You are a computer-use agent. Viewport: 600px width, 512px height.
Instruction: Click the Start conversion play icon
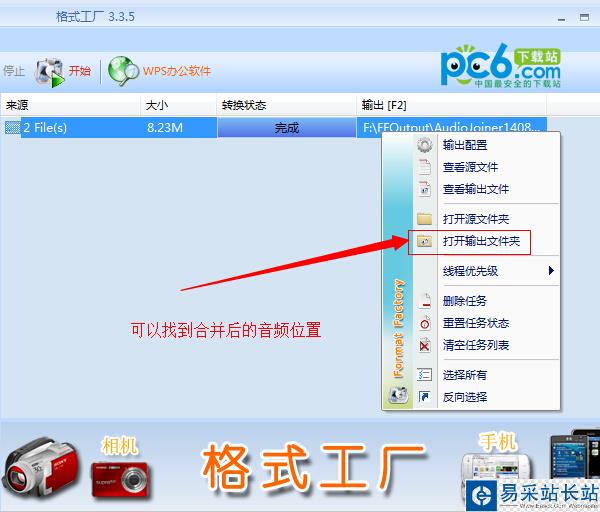tap(49, 72)
